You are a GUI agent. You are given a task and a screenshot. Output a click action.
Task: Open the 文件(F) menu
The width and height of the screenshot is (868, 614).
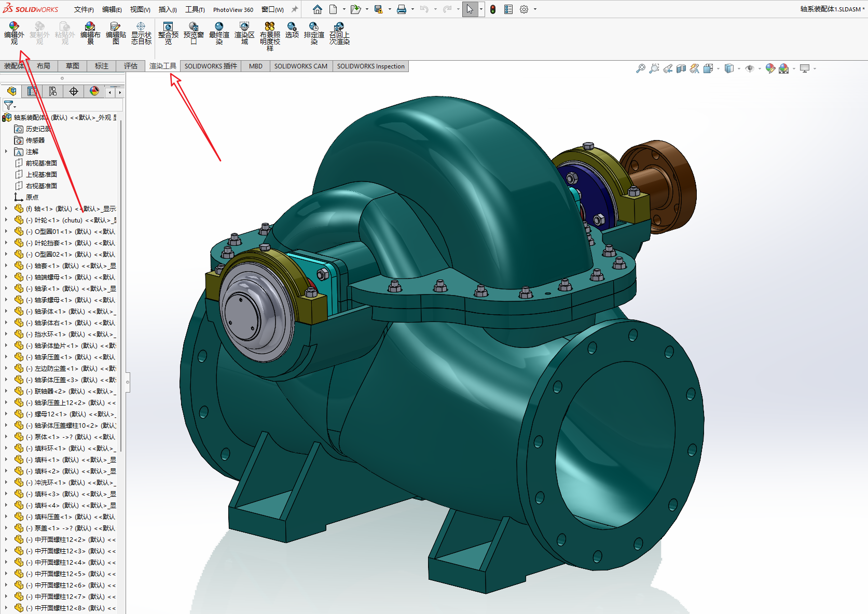click(84, 9)
